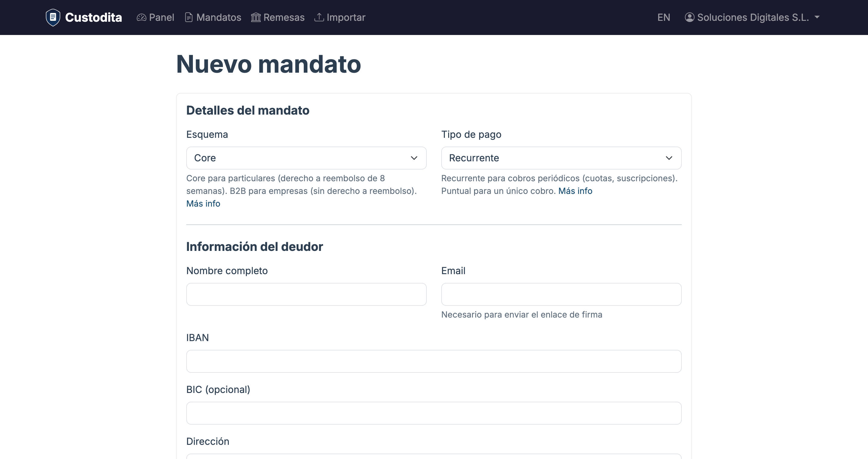Click the Nombre completo input field
This screenshot has width=868, height=459.
[x=306, y=294]
